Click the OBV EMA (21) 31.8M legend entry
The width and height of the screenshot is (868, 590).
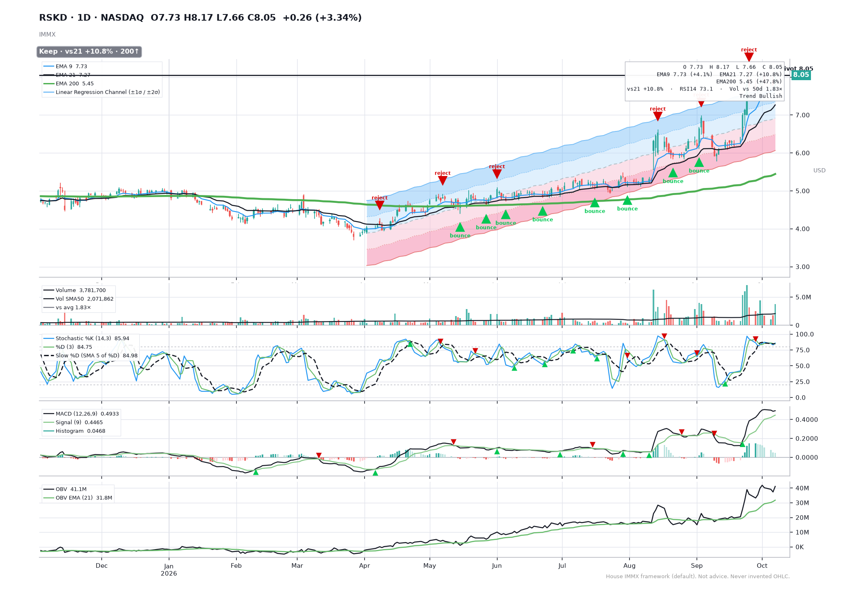pos(78,498)
